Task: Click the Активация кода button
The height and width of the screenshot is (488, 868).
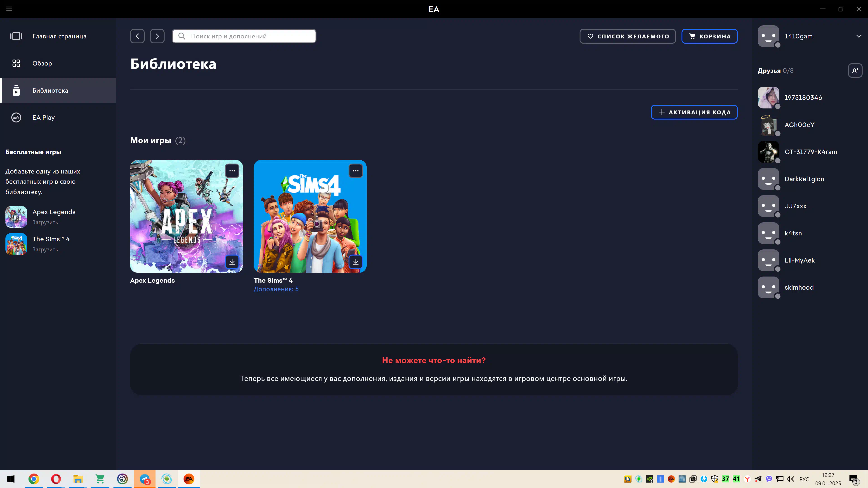Action: point(694,112)
